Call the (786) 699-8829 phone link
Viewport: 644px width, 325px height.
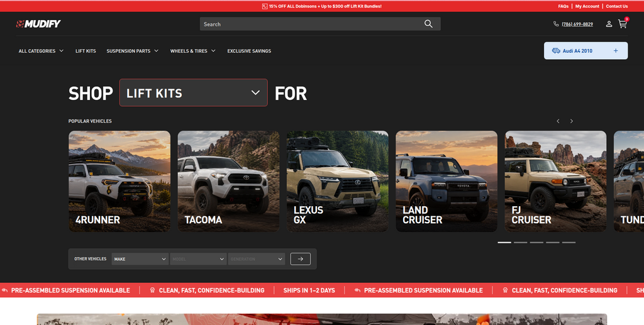[x=577, y=25]
